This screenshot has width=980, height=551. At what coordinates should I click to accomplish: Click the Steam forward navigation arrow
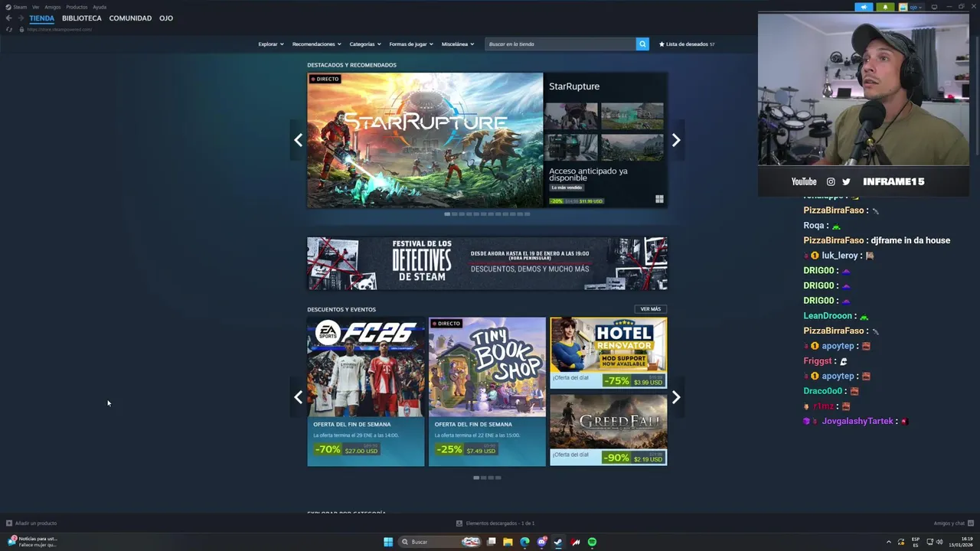click(20, 18)
